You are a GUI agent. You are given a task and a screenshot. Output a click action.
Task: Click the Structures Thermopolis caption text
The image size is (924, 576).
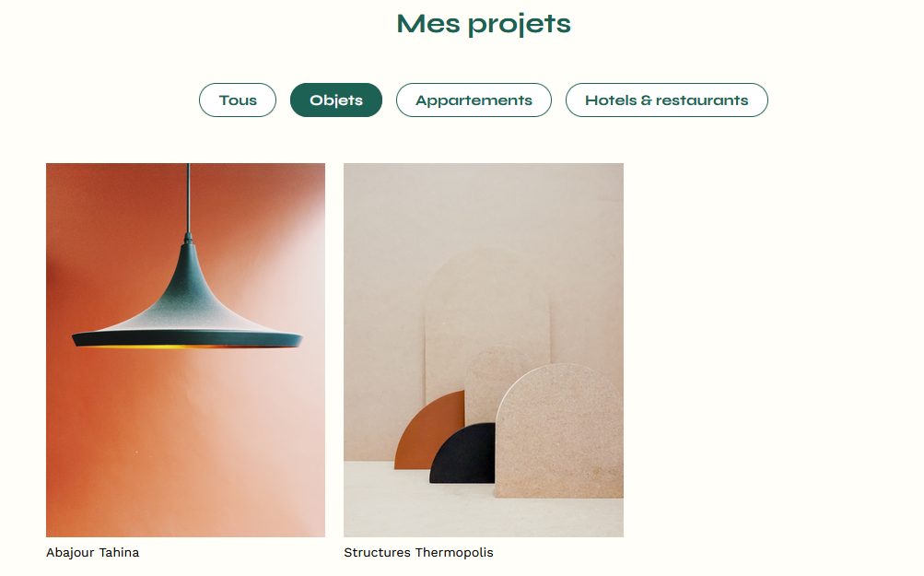418,552
